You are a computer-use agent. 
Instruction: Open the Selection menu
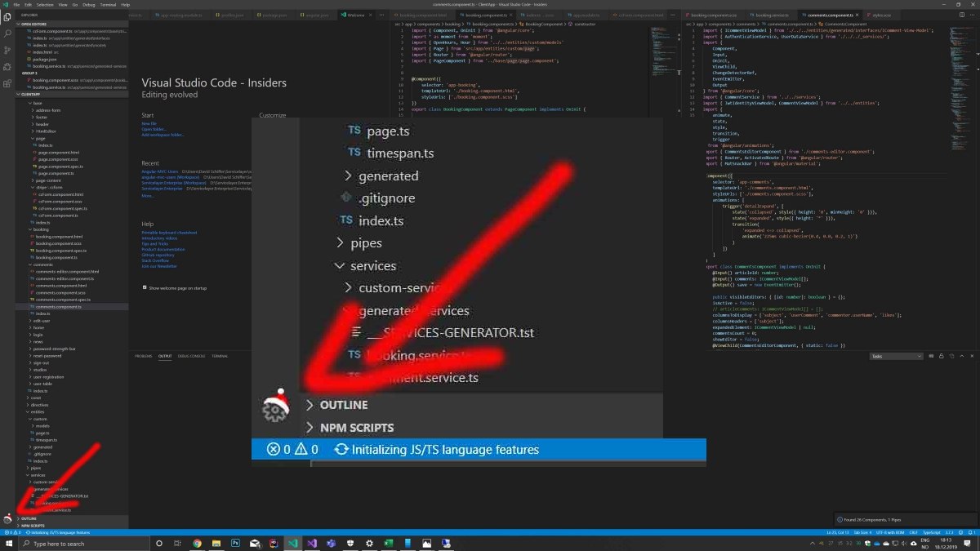45,5
